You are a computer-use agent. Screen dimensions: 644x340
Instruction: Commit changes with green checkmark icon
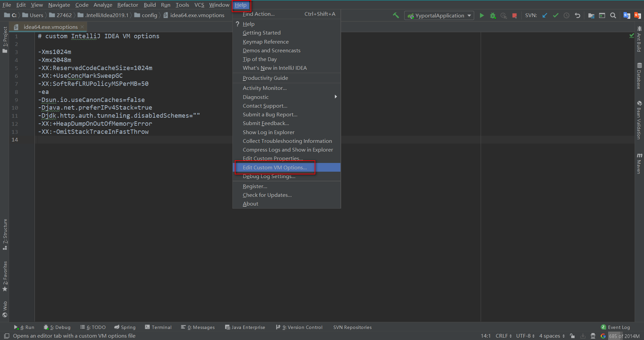(x=556, y=15)
